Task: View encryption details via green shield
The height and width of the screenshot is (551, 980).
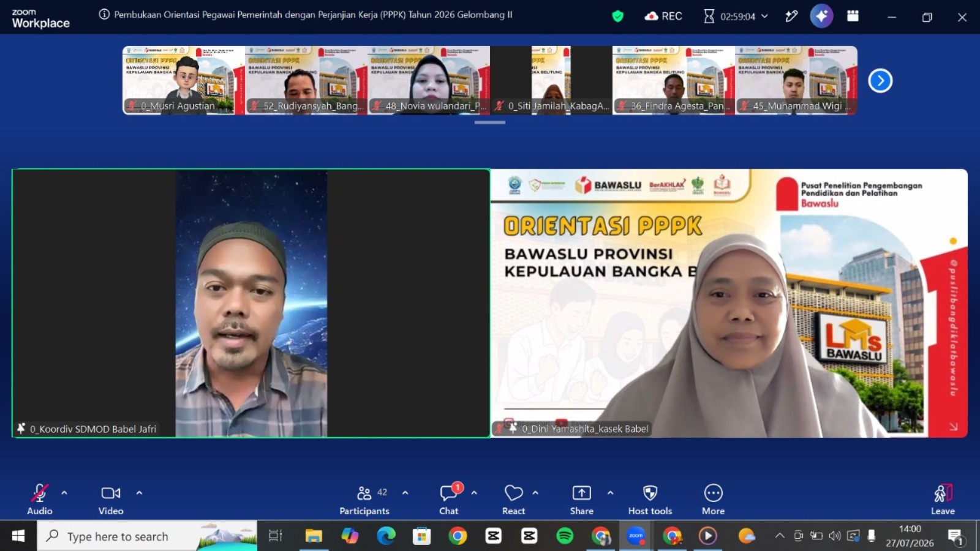Action: pyautogui.click(x=617, y=16)
